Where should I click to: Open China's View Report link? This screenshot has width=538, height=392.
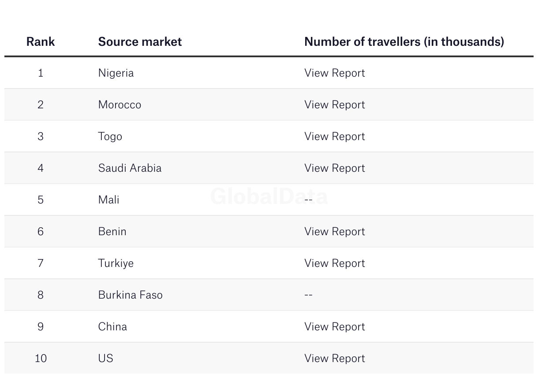pyautogui.click(x=334, y=327)
